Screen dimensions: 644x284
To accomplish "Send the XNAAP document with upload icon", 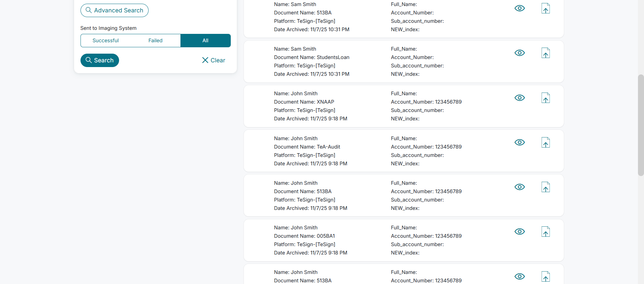I will pyautogui.click(x=546, y=98).
